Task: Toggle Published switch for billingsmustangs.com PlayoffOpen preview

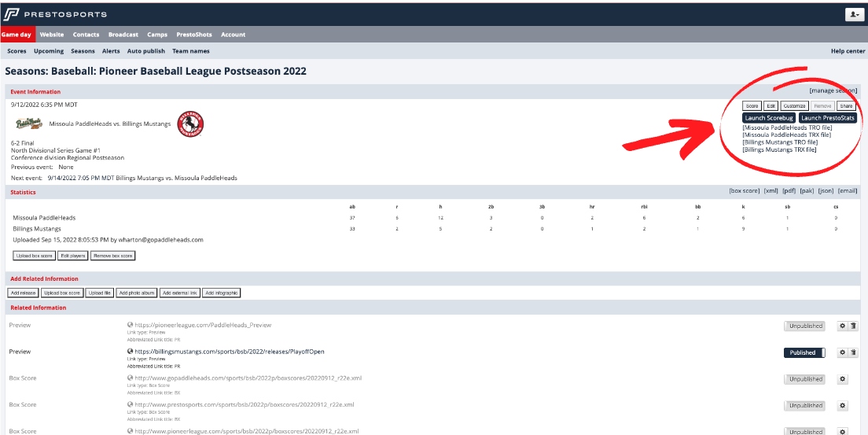Action: click(x=804, y=352)
